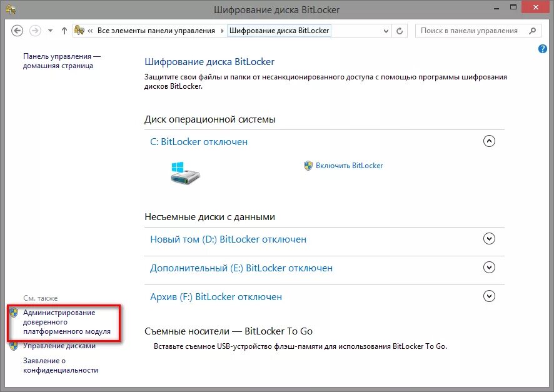Click the BitLocker keys icon in address bar
This screenshot has height=392, width=554.
point(79,31)
